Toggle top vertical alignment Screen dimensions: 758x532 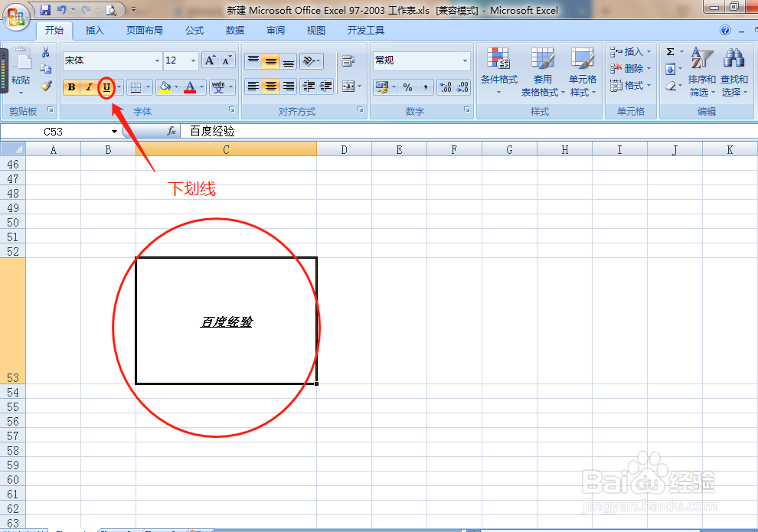coord(253,61)
